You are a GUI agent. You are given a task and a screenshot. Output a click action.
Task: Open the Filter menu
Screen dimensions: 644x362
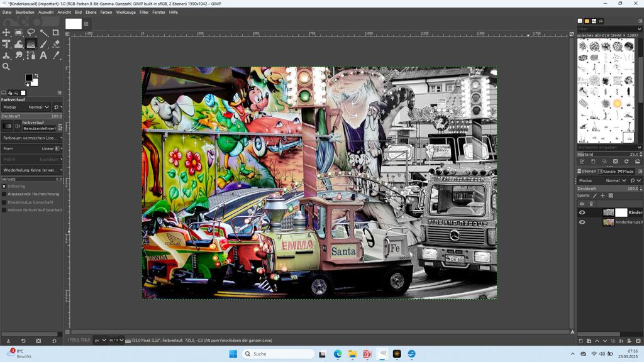point(144,13)
